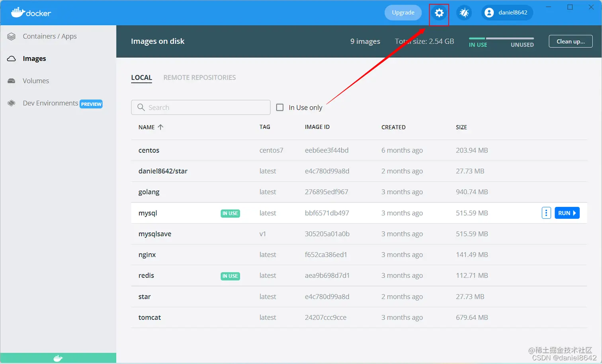Click image ID 276895edf967
602x364 pixels.
click(x=326, y=192)
